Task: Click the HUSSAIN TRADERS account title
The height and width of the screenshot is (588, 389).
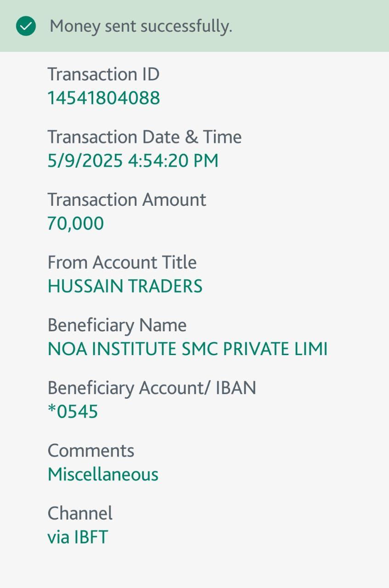Action: (125, 286)
